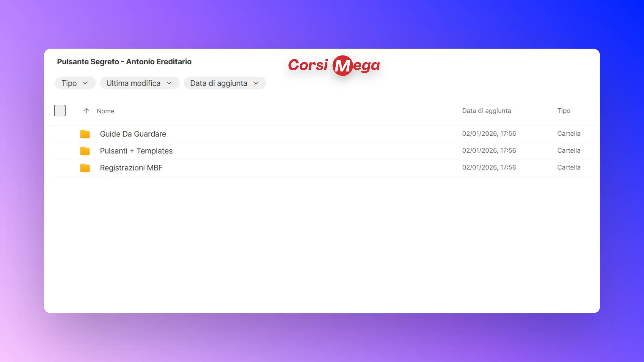
Task: Click the Tipo filter chevron arrow
Action: [85, 83]
